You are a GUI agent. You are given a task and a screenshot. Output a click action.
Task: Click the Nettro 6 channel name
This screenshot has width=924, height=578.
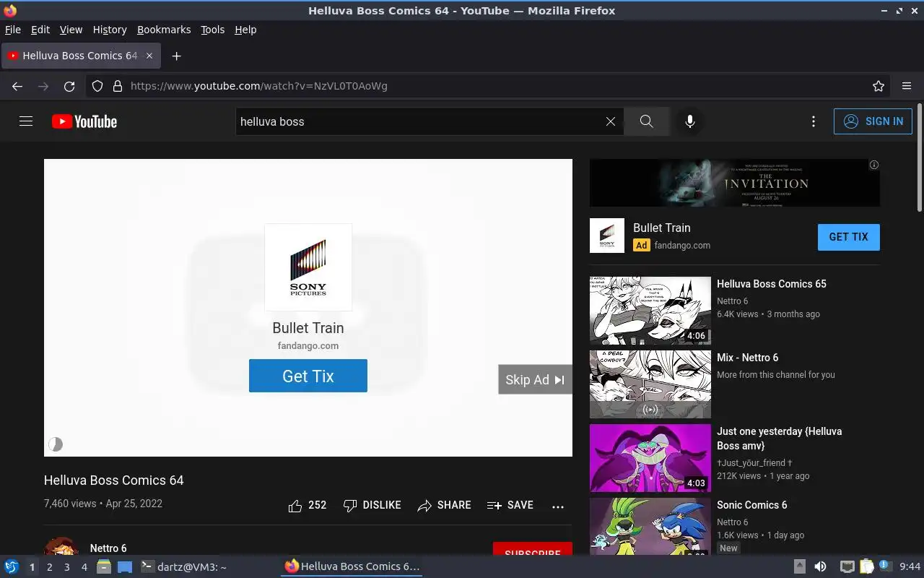[108, 548]
